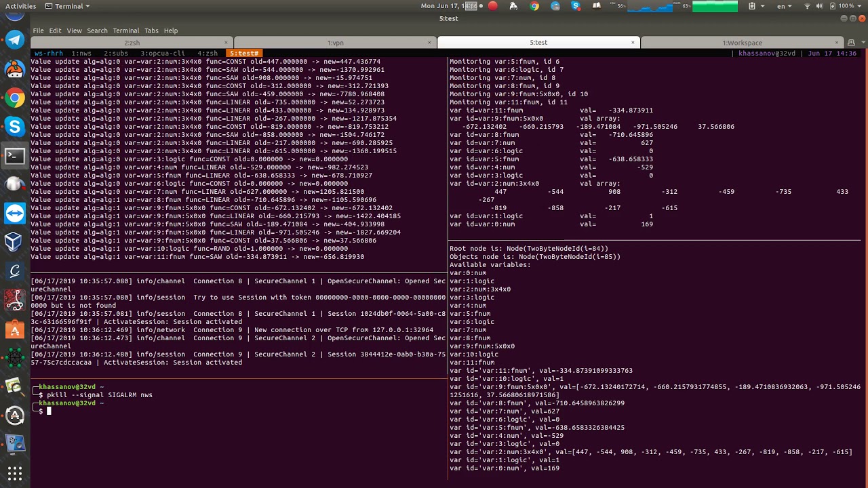Show Applications grid in the dock
This screenshot has height=488, width=868.
pos(15,472)
